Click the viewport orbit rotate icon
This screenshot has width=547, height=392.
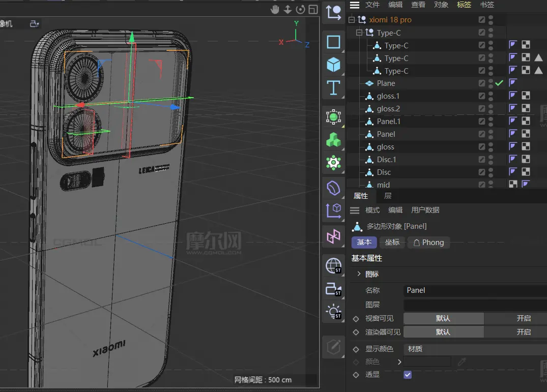(x=300, y=10)
